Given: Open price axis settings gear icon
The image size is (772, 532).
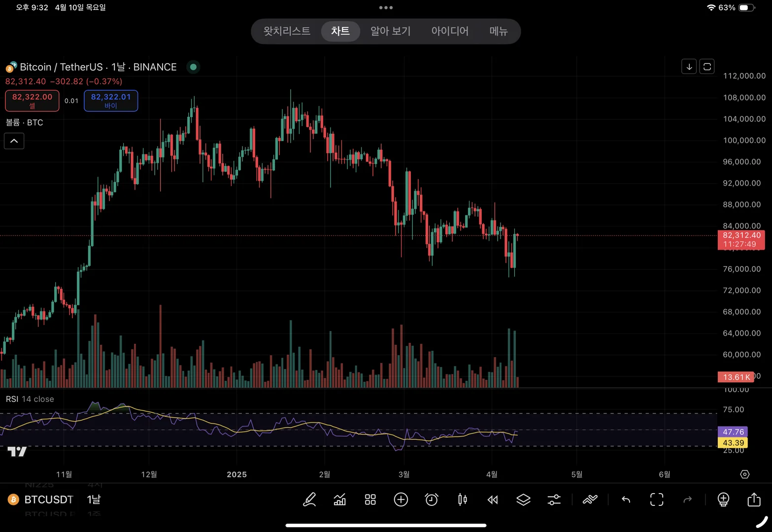Looking at the screenshot, I should (x=745, y=474).
